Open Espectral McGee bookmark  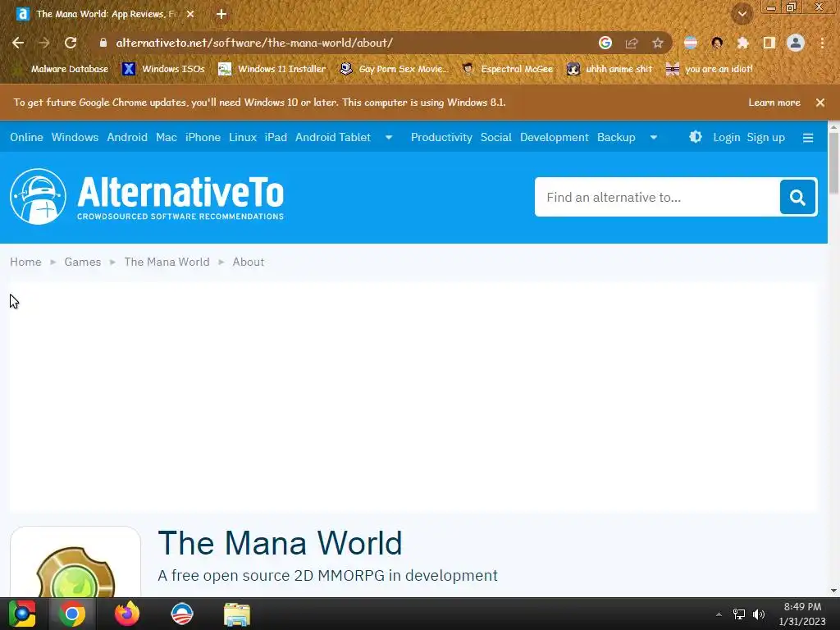tap(508, 69)
